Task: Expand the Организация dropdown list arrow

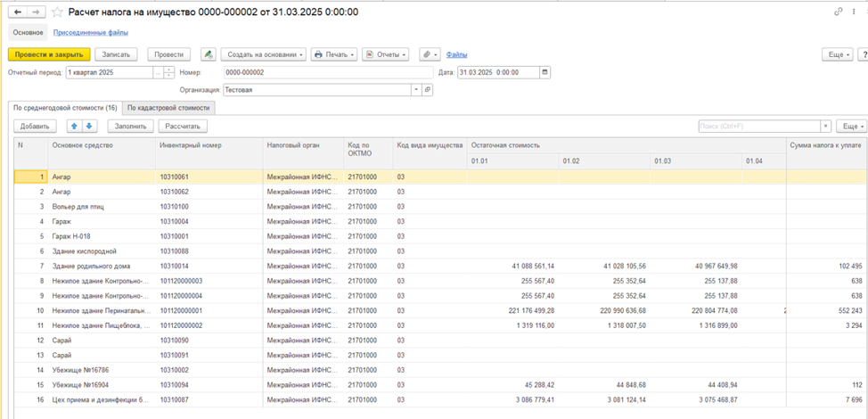Action: tap(417, 90)
